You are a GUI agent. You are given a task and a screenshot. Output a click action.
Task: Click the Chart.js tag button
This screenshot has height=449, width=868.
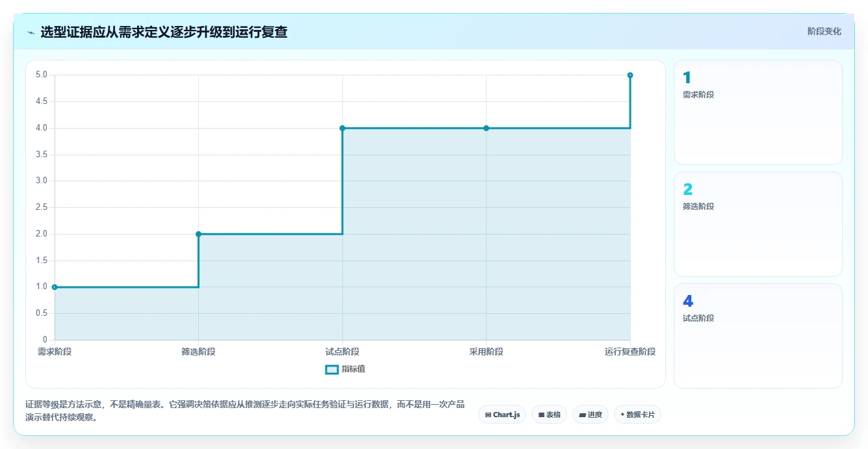(502, 415)
